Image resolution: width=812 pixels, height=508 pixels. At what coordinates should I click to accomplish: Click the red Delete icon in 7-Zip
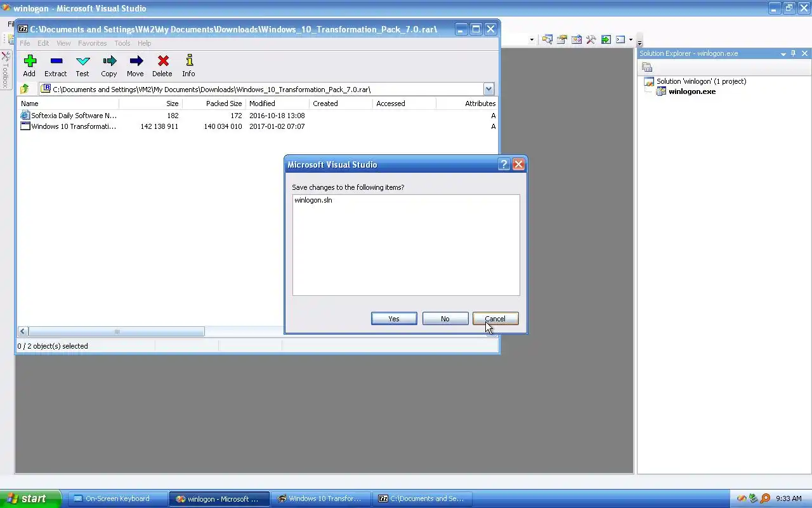[x=162, y=61]
